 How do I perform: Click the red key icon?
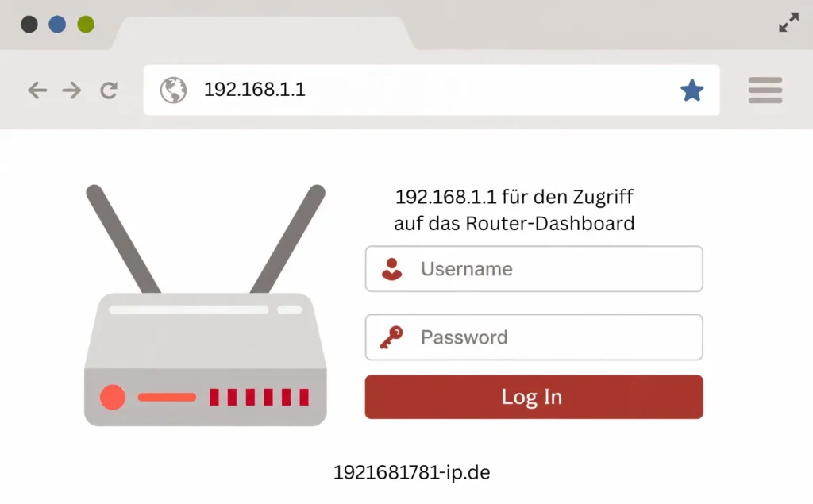click(x=391, y=337)
